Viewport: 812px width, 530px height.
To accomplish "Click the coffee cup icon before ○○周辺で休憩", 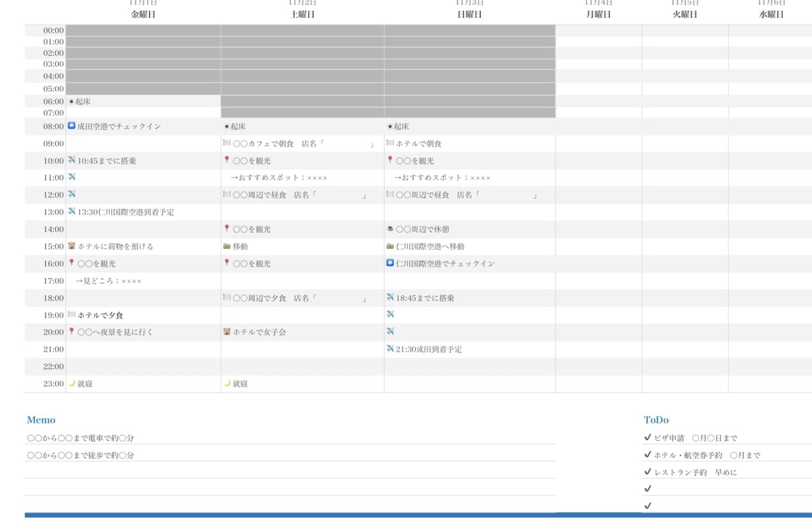I will [x=390, y=229].
